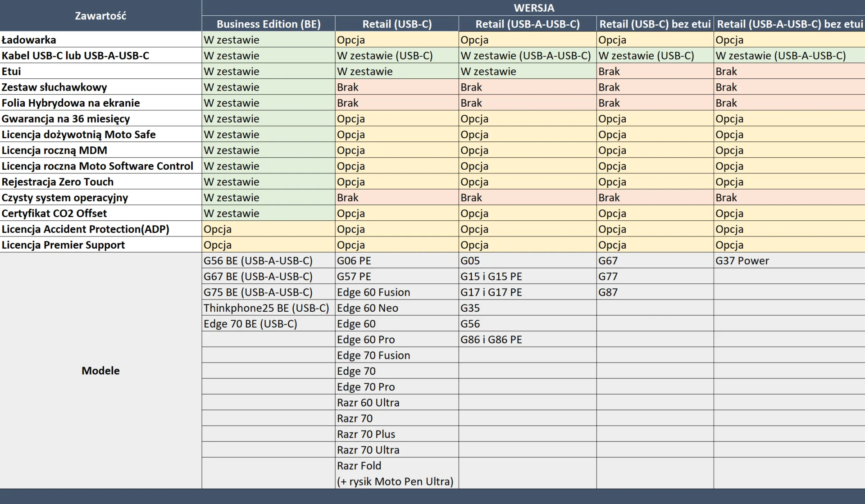The width and height of the screenshot is (865, 504).
Task: Click 'Retail (USB-A-USB-C) bez etui' header
Action: pyautogui.click(x=789, y=24)
